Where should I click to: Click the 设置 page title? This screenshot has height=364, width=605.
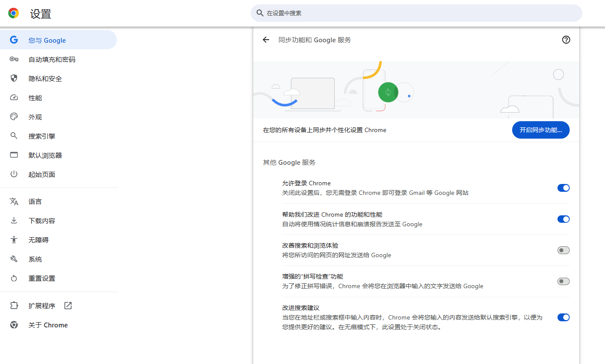pyautogui.click(x=41, y=14)
